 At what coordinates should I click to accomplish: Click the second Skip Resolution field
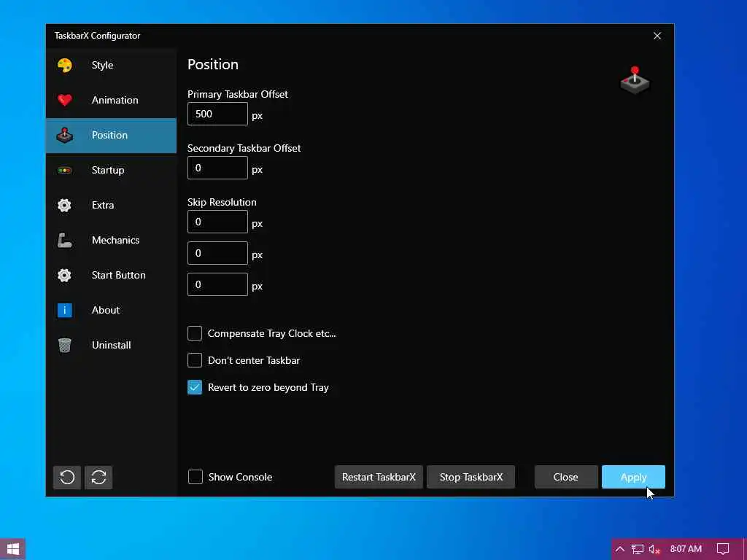tap(217, 253)
